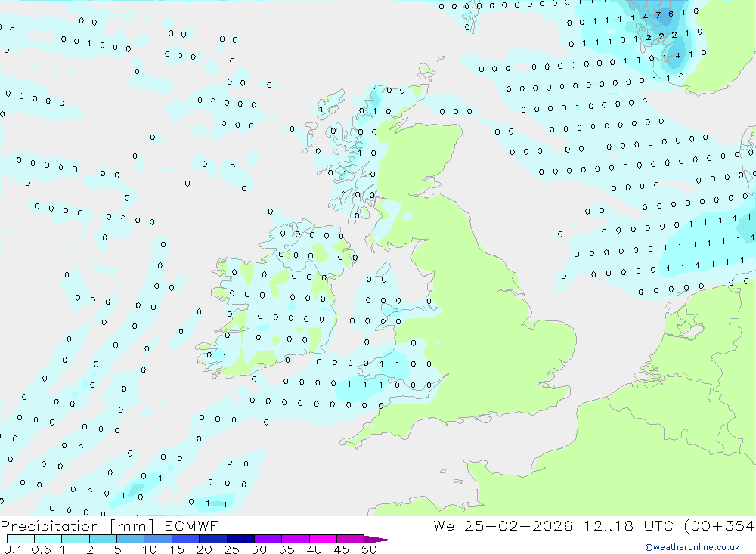This screenshot has height=554, width=756.
Task: Click the 'We 25-02-2026' date text
Action: point(503,525)
